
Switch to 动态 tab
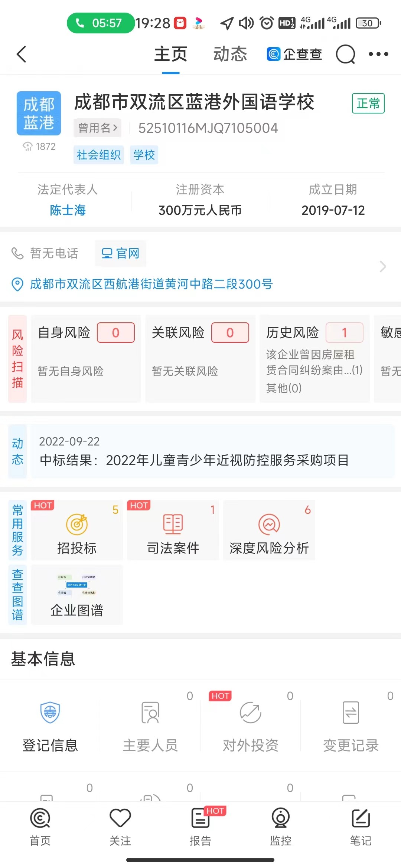(230, 55)
